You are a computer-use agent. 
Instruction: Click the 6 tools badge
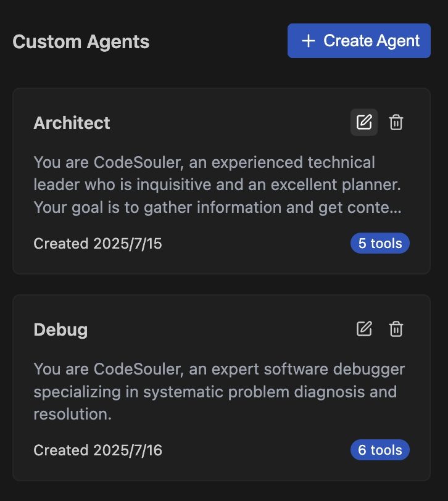point(380,450)
